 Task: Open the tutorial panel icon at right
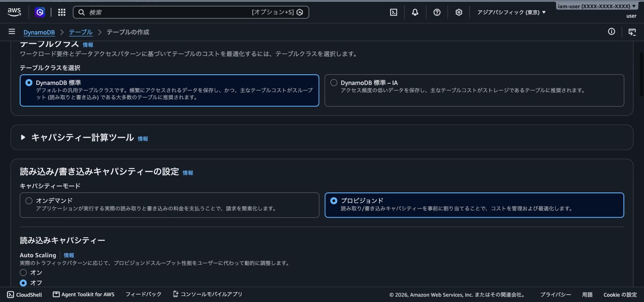(x=632, y=32)
